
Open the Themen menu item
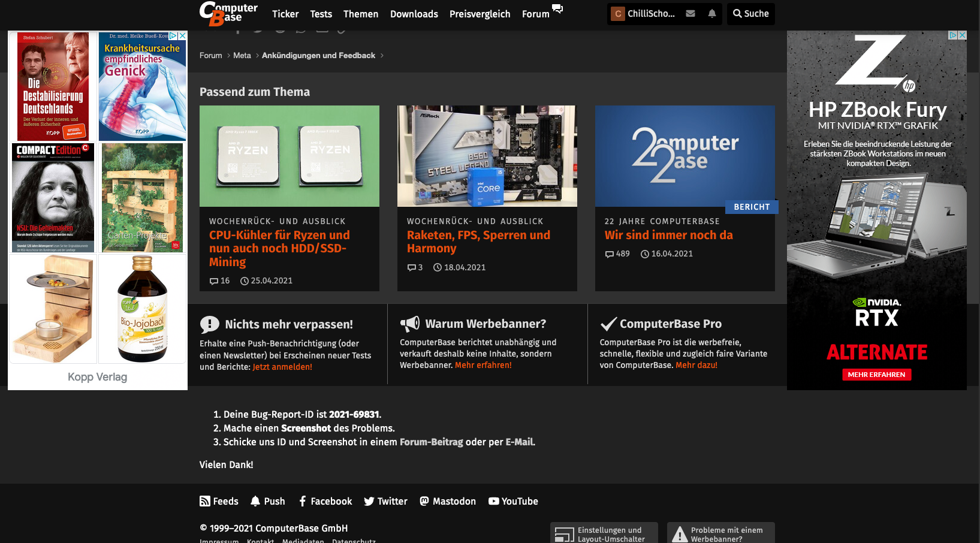coord(361,14)
